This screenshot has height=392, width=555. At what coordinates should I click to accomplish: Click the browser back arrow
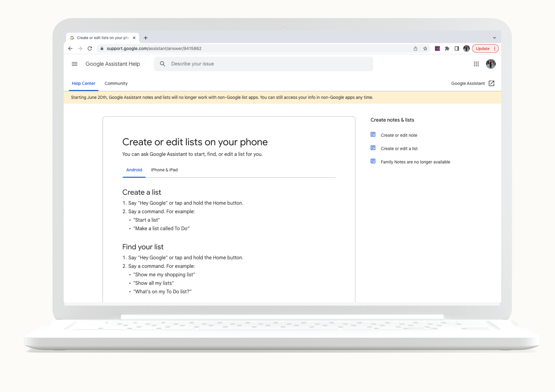click(x=70, y=48)
